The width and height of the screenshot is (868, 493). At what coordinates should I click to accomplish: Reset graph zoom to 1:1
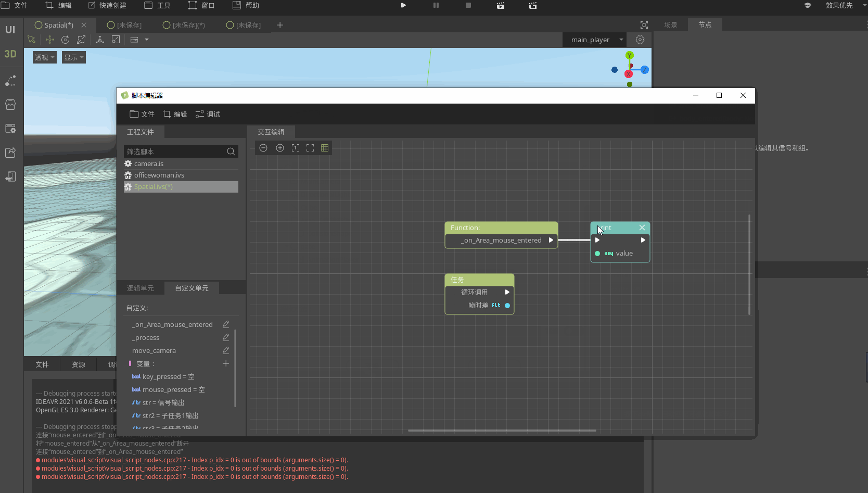[x=296, y=148]
